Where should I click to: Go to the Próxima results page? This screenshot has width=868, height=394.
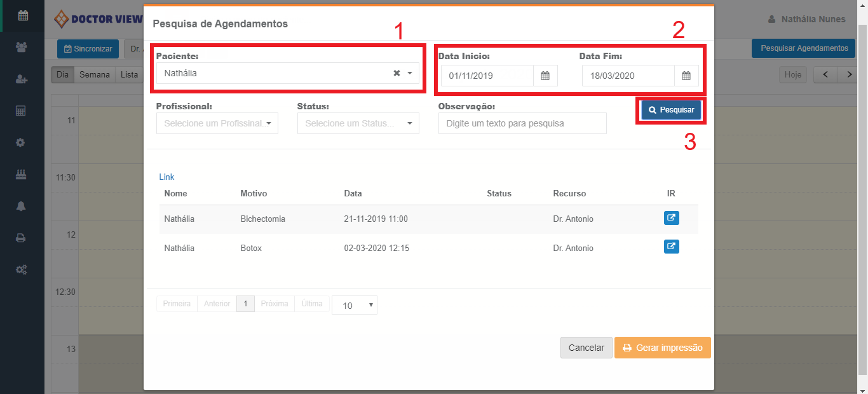pos(275,304)
